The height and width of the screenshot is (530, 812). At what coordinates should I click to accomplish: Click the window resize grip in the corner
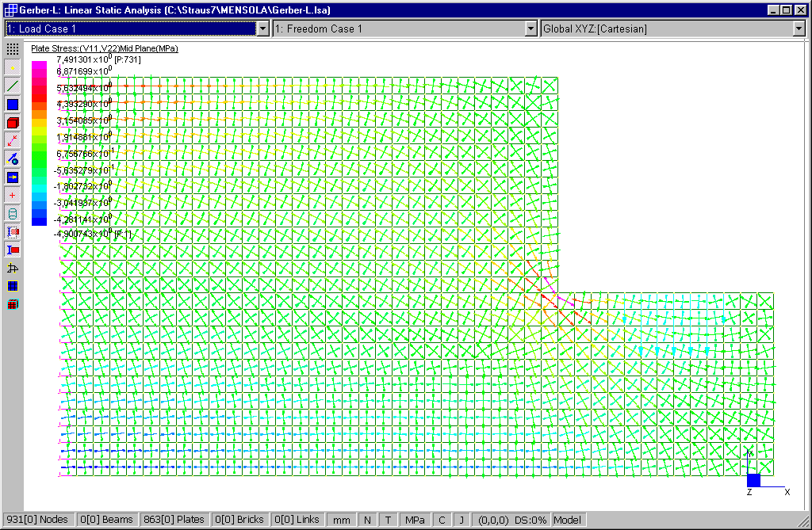coord(803,520)
